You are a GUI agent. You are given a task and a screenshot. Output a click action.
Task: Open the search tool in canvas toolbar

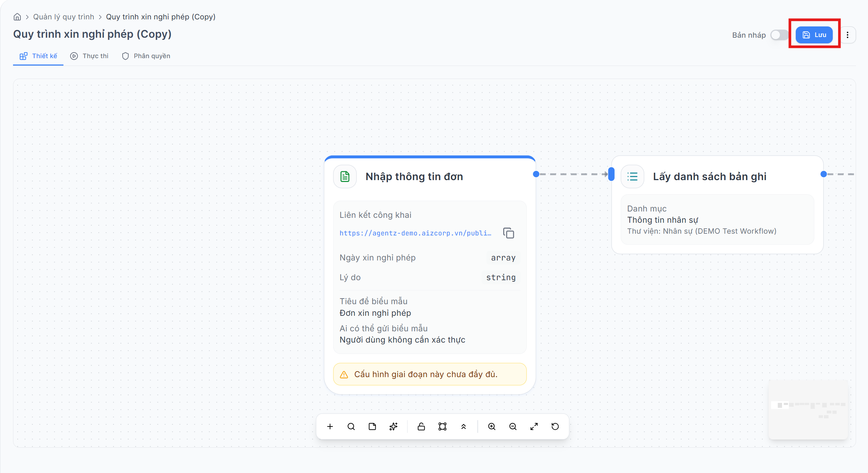(x=351, y=426)
